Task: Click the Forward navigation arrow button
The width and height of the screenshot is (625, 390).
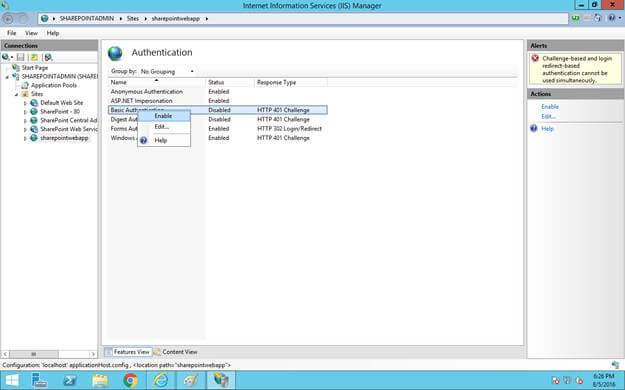Action: point(23,18)
